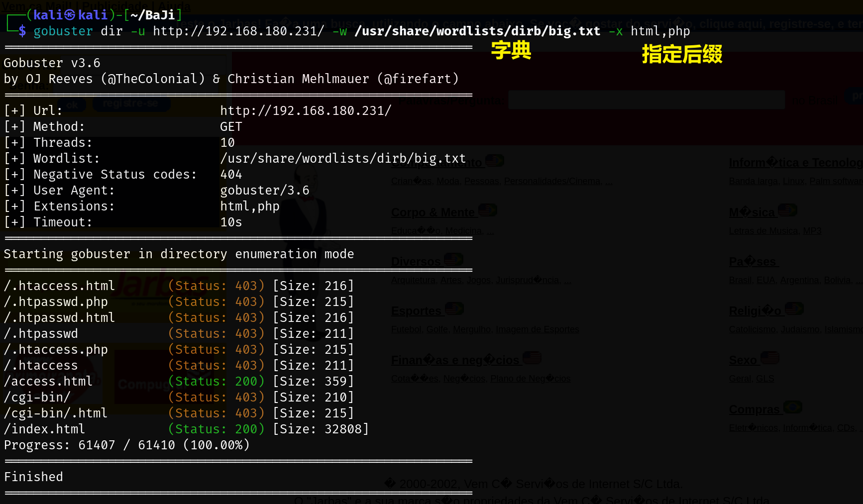Click the flag icon beside the Música heading
The height and width of the screenshot is (504, 863).
coord(787,210)
